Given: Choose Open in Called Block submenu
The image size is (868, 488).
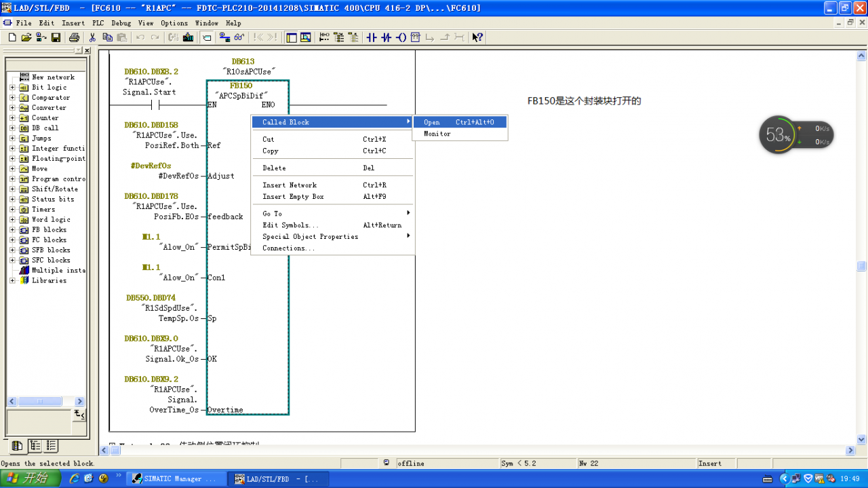Looking at the screenshot, I should pos(460,122).
